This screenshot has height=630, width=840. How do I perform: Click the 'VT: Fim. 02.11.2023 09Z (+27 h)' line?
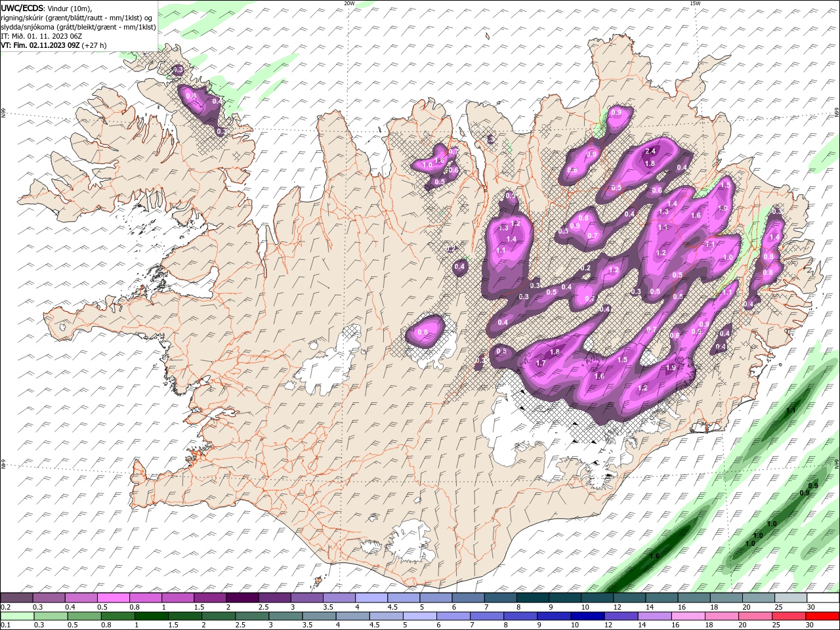54,45
